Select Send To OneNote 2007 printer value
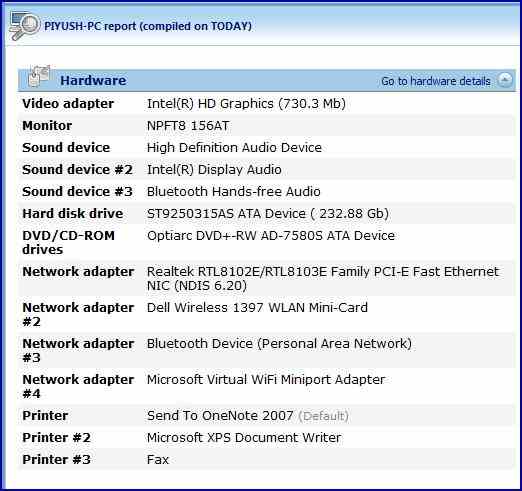Viewport: 522px width, 491px height. click(x=220, y=416)
